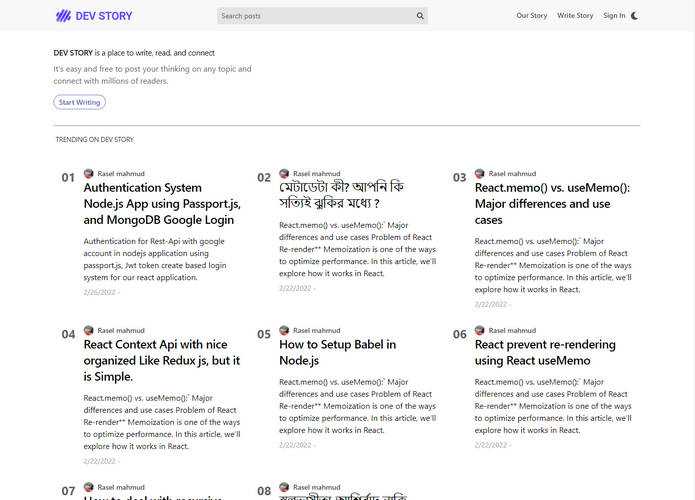This screenshot has height=500, width=695.
Task: Click author avatar on post 06
Action: (x=480, y=330)
